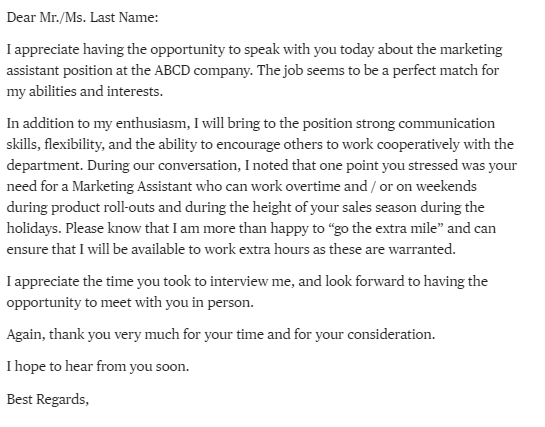
Task: Click the word 'holidays' at the line's start
Action: (34, 229)
